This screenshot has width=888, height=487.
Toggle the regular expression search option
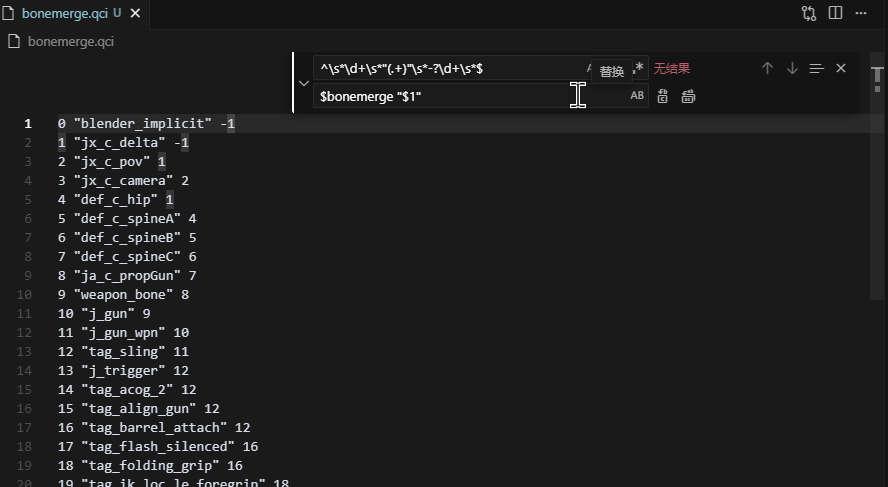click(x=638, y=69)
